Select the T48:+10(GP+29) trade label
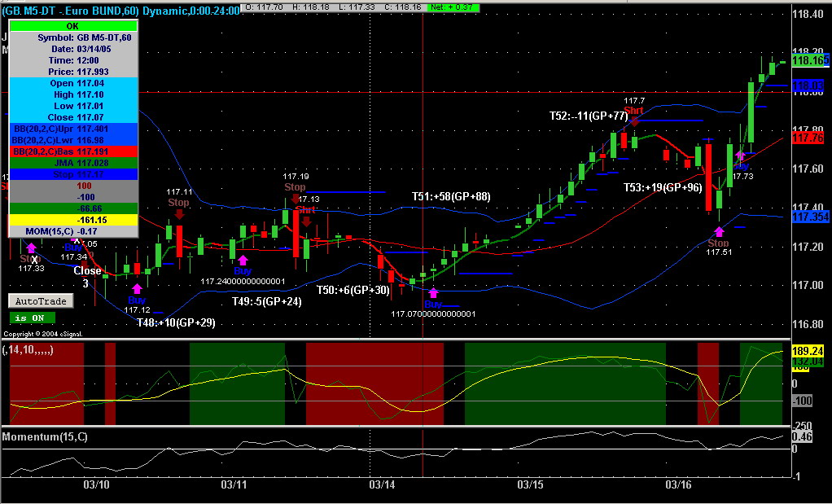Image resolution: width=832 pixels, height=504 pixels. 176,322
